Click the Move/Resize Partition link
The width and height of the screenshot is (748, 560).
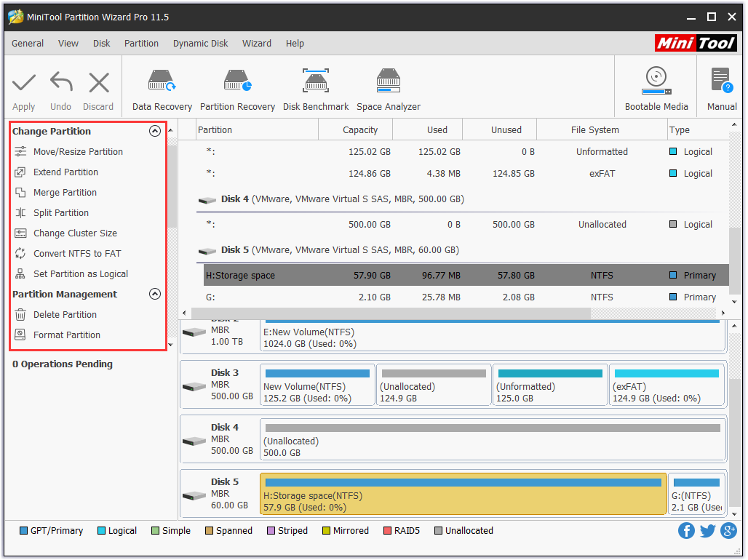[79, 152]
